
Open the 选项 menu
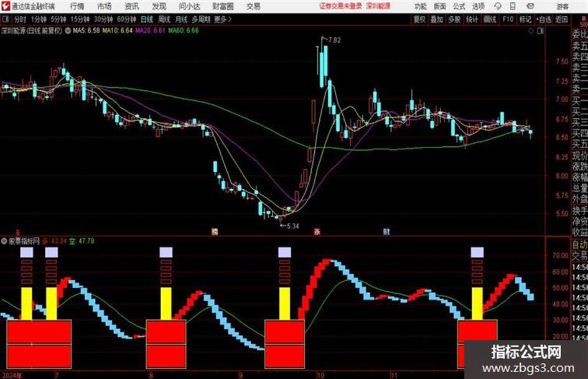(478, 6)
